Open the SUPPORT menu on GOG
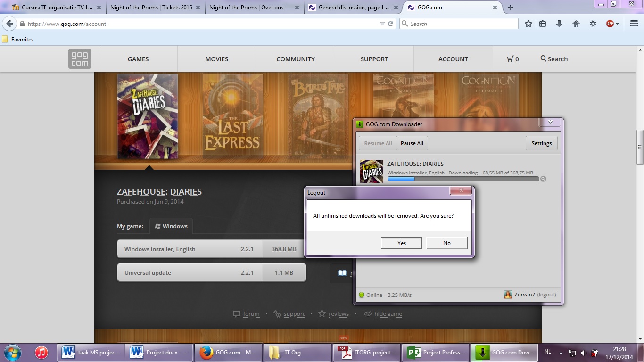Screen dimensions: 644x362 tap(374, 59)
